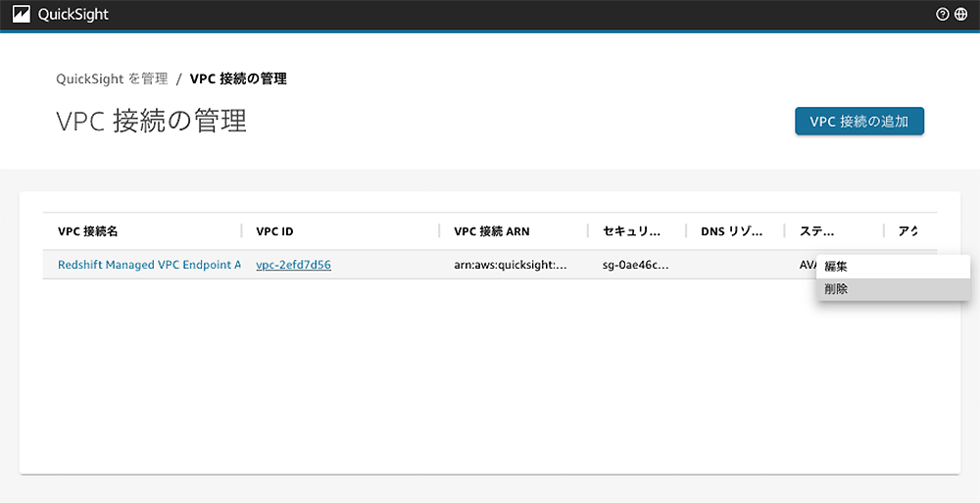Click the VPC ID column header

coord(275,231)
